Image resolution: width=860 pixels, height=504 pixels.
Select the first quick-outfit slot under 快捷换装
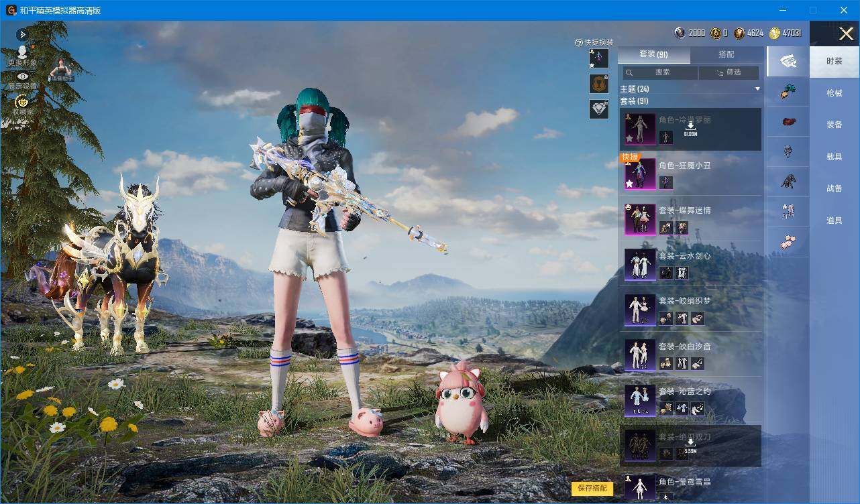pos(598,58)
